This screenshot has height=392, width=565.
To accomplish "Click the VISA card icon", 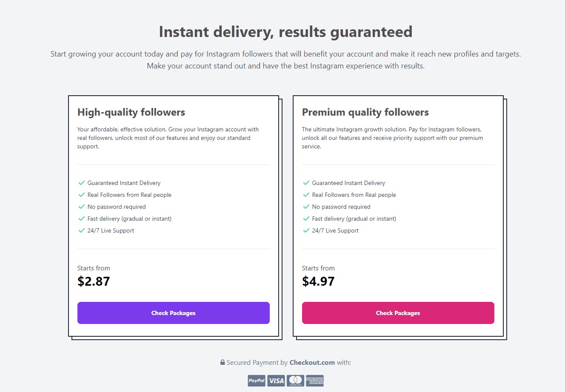I will [x=276, y=381].
